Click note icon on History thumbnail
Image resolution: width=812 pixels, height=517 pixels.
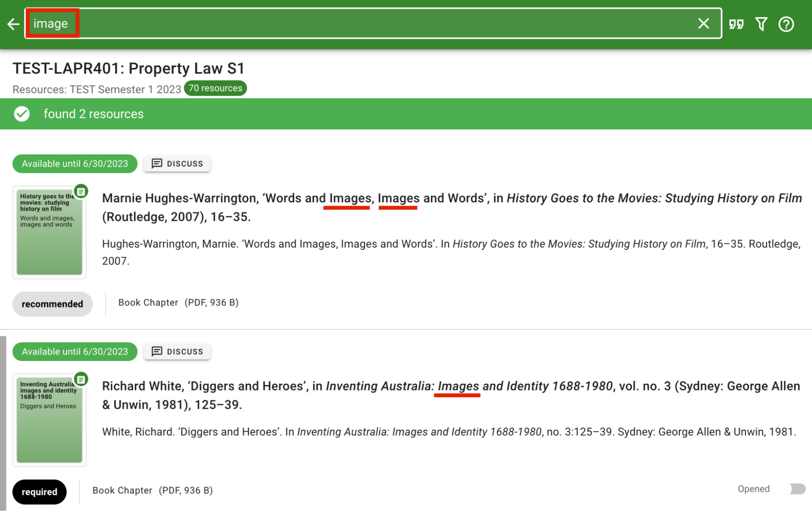[x=81, y=191]
